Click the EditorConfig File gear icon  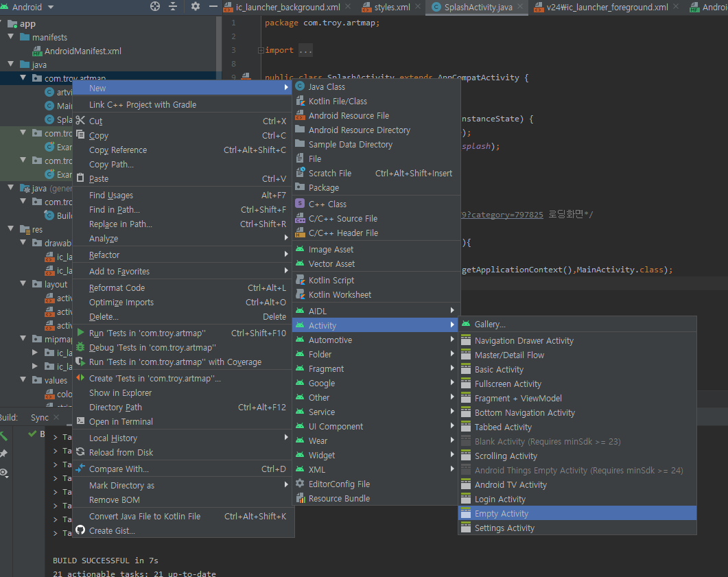pos(300,483)
